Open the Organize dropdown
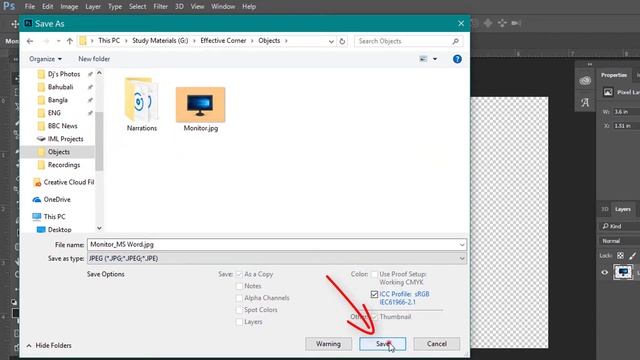Viewport: 640px width, 360px height. click(45, 59)
